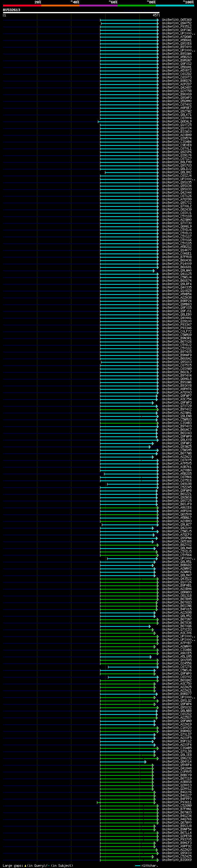Select the UniRef100_A5B2G3 label

coord(177,57)
